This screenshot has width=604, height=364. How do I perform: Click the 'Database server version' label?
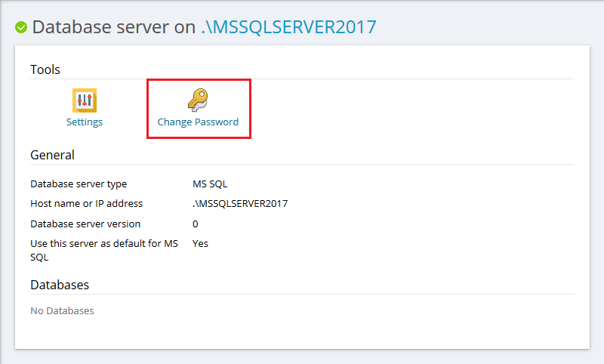coord(85,224)
